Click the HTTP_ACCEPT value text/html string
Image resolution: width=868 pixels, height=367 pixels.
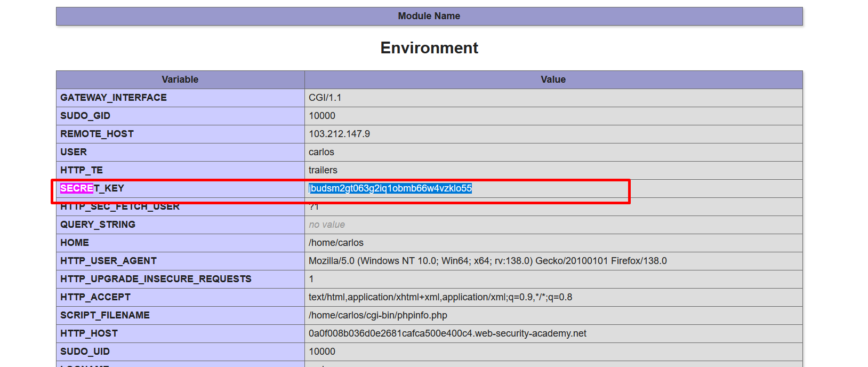coord(440,297)
